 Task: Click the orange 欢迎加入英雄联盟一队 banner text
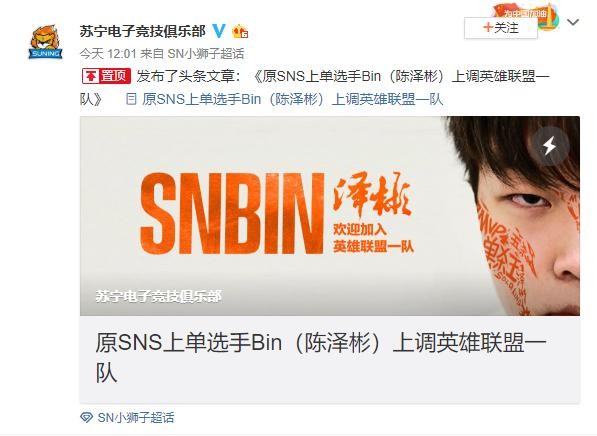tap(373, 238)
